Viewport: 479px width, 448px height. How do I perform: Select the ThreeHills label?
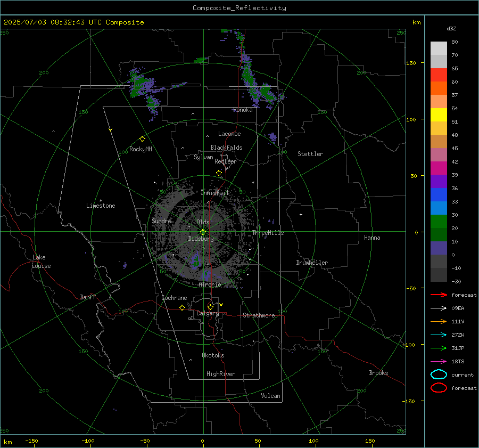268,233
